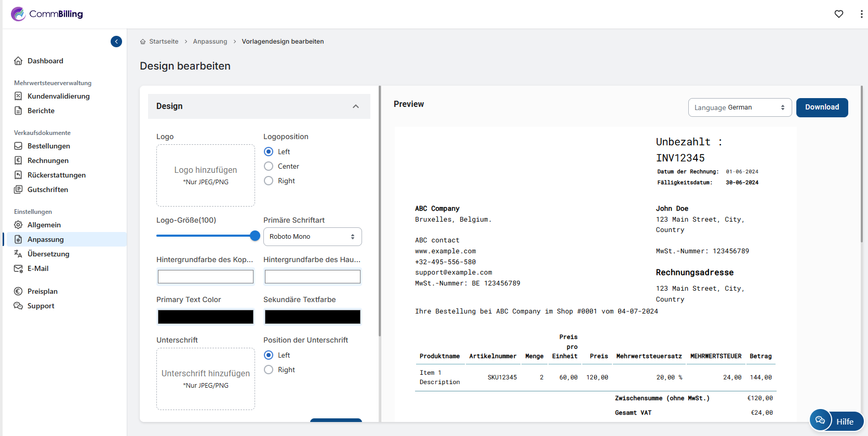Open Übersetzung in the sidebar
This screenshot has width=868, height=436.
tap(48, 254)
